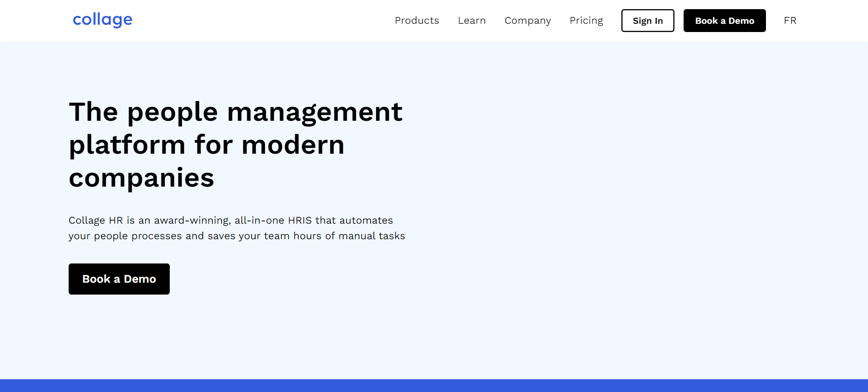This screenshot has height=392, width=868.
Task: Open the Learn menu
Action: [x=472, y=21]
